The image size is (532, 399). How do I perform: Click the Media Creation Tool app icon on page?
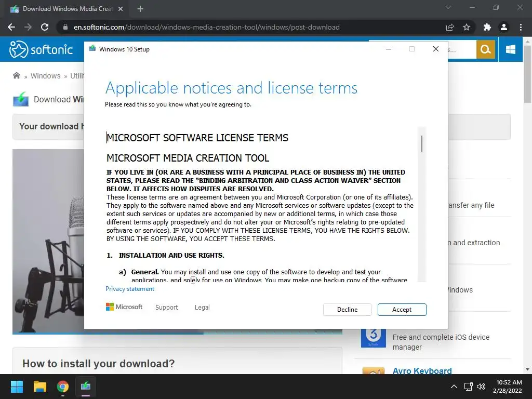[21, 99]
